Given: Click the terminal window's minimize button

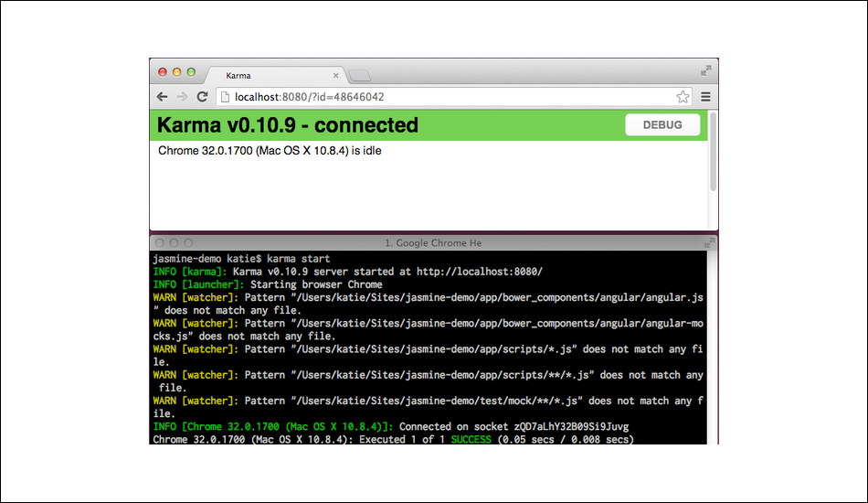Looking at the screenshot, I should pos(174,242).
